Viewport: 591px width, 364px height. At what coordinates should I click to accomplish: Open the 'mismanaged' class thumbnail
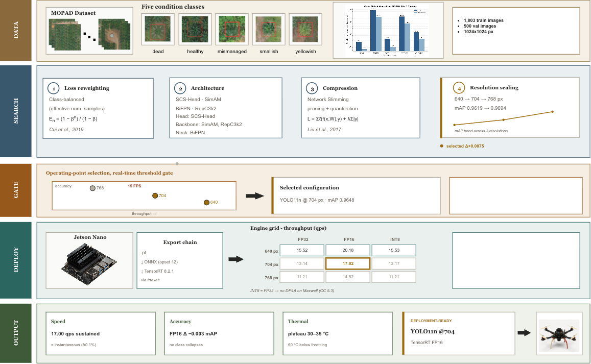232,30
